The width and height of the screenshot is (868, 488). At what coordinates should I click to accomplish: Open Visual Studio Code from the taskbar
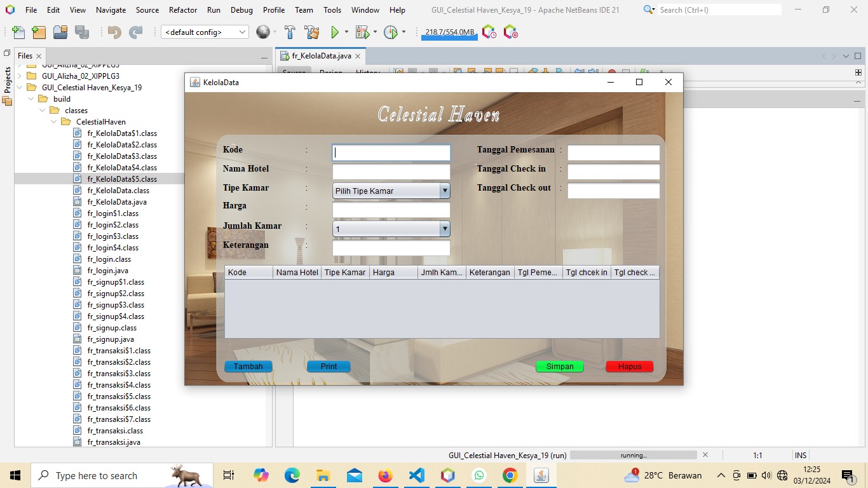417,475
